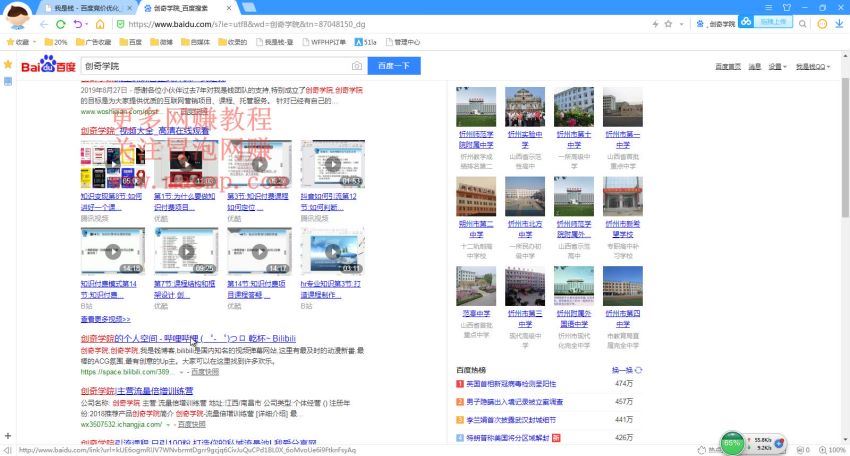This screenshot has width=850, height=456.
Task: Click the camera image-search icon
Action: point(357,66)
